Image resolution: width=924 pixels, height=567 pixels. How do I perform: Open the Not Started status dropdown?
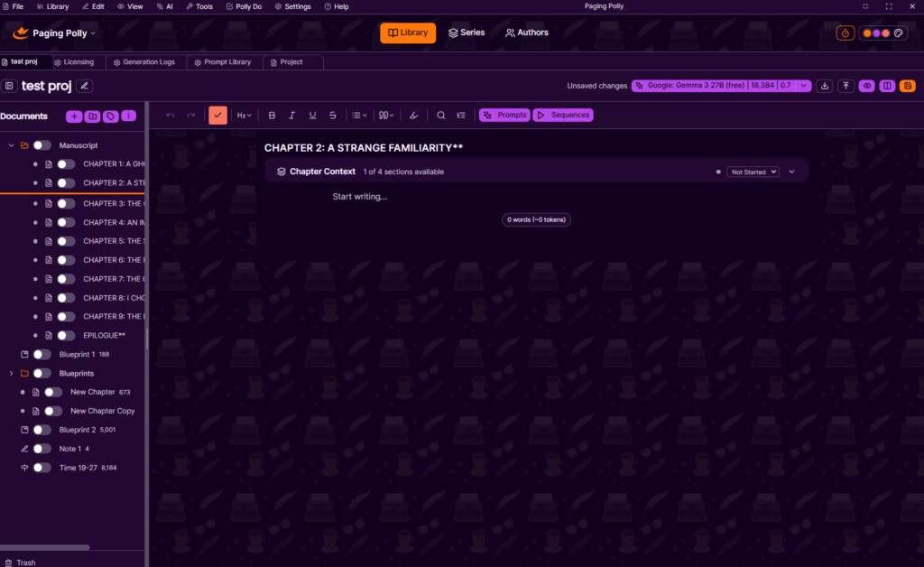[x=753, y=171]
